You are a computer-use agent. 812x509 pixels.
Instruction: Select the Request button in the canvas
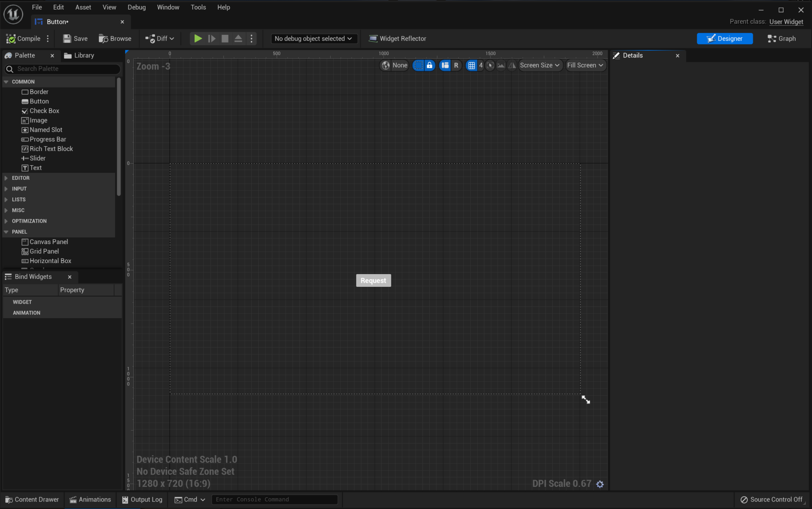(x=373, y=280)
